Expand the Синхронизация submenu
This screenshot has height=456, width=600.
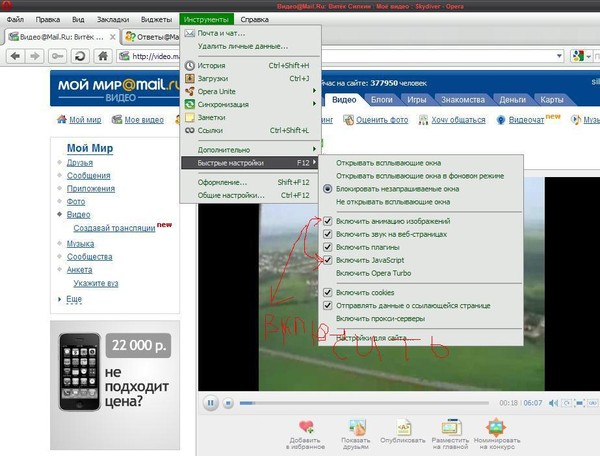(251, 104)
